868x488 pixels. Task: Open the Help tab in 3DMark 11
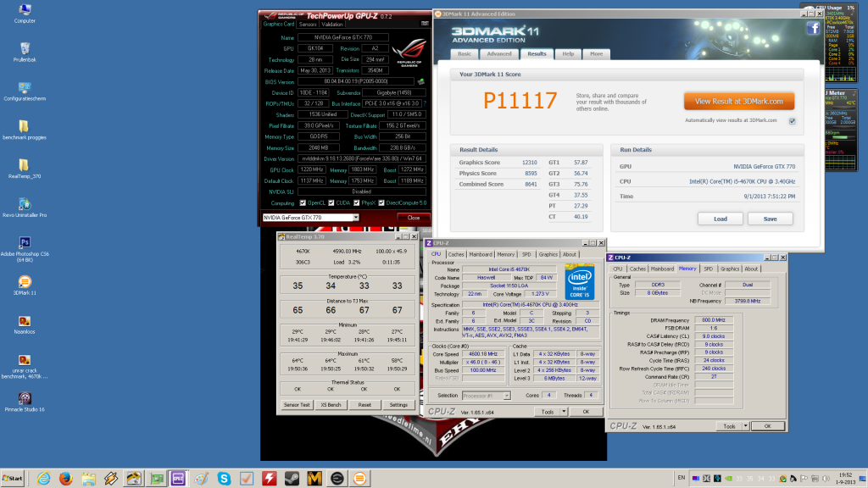click(568, 53)
